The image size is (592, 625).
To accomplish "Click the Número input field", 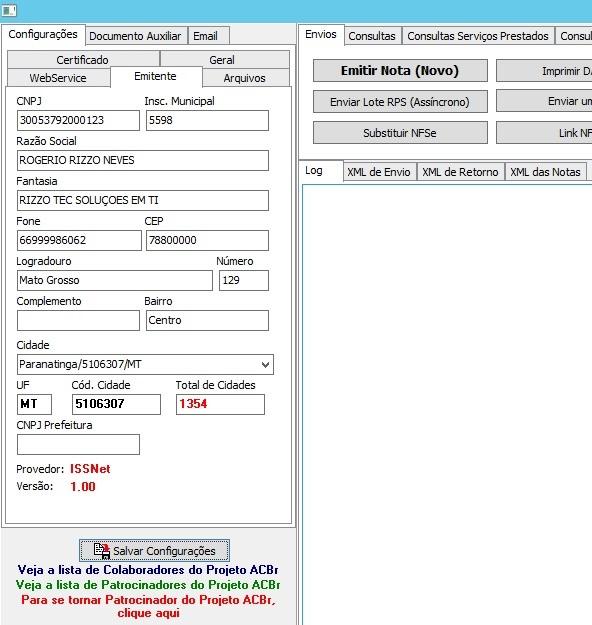I will tap(244, 280).
